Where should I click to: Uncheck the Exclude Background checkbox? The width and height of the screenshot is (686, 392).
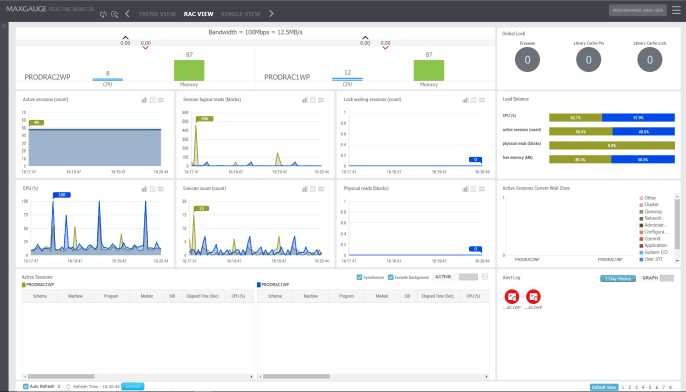[391, 277]
